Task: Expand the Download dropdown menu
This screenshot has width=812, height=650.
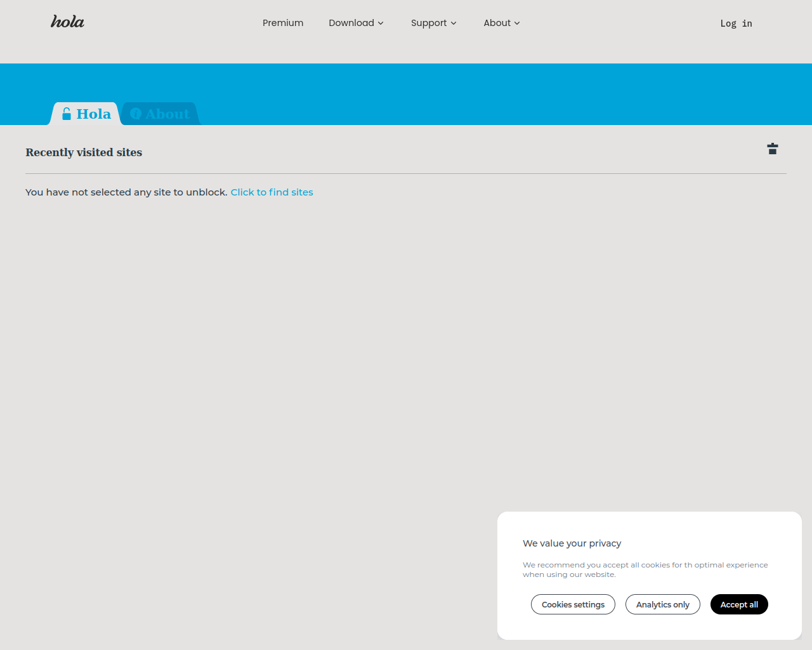Action: click(x=356, y=23)
